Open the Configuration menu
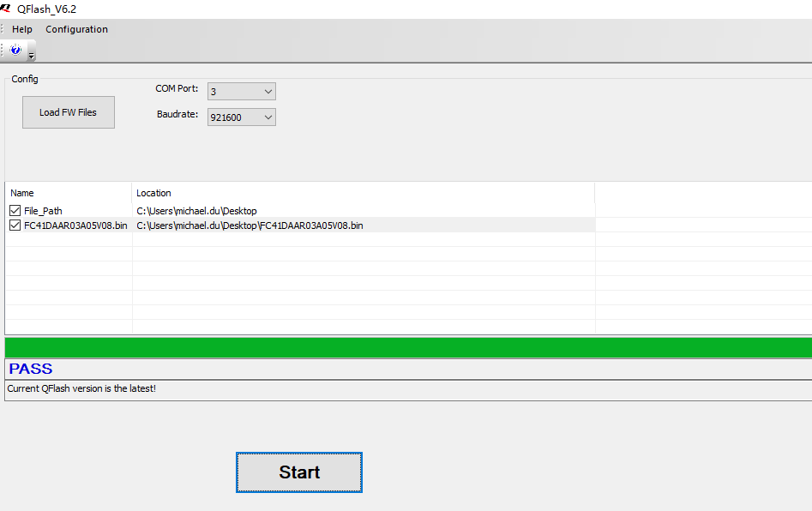 (x=76, y=28)
